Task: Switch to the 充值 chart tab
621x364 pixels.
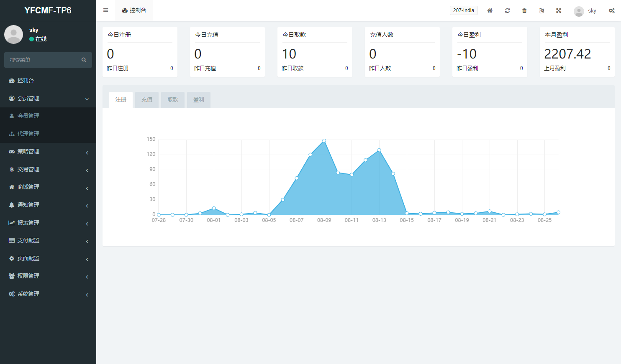Action: [x=147, y=100]
